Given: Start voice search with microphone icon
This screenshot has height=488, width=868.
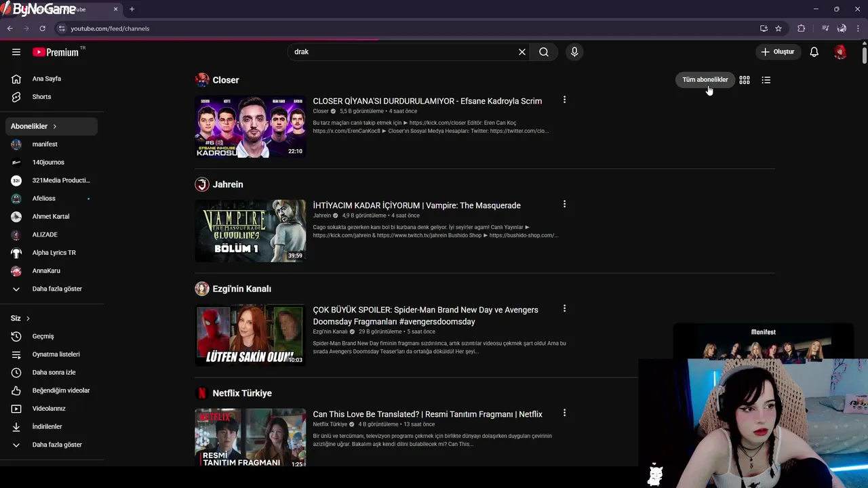Looking at the screenshot, I should click(574, 52).
